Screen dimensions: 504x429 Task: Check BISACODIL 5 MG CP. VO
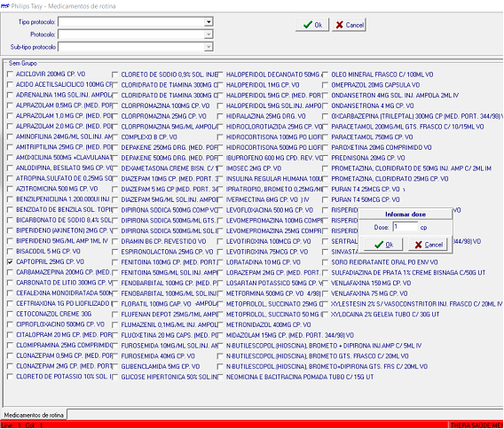coord(10,252)
